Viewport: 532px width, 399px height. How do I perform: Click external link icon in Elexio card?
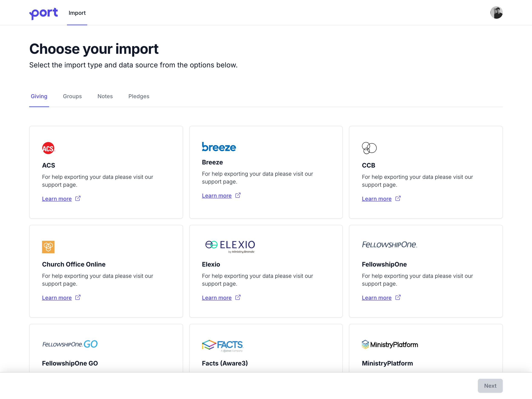238,297
